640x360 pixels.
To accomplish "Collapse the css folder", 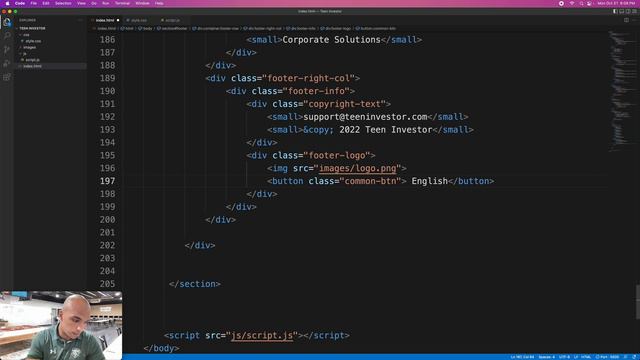I will 26,35.
